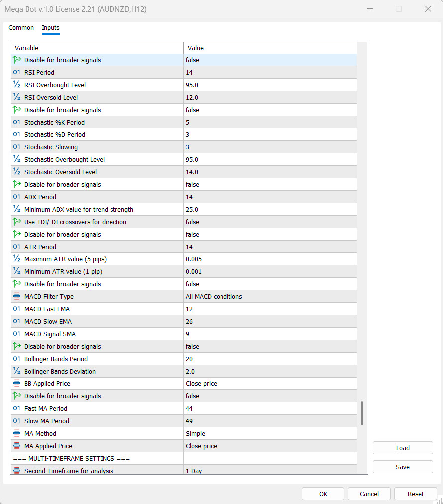Click the integer icon beside Stochastic %D Period
The height and width of the screenshot is (504, 443).
(17, 134)
